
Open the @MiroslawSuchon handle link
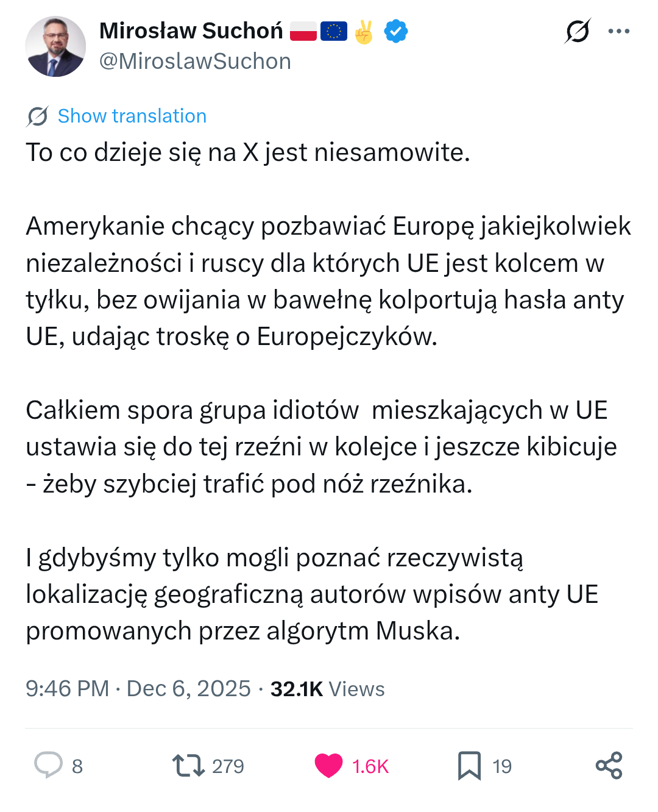(x=195, y=62)
